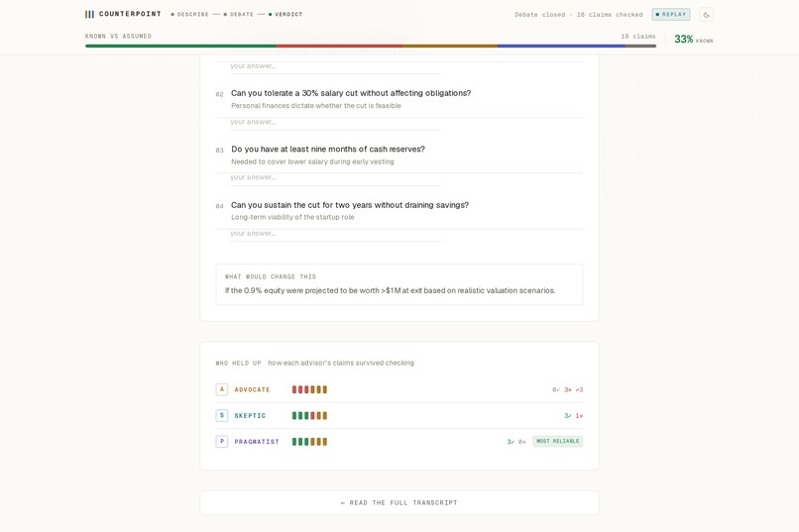Screen dimensions: 799x532
Task: Click the 'Known vs Assumed' label
Action: click(118, 36)
